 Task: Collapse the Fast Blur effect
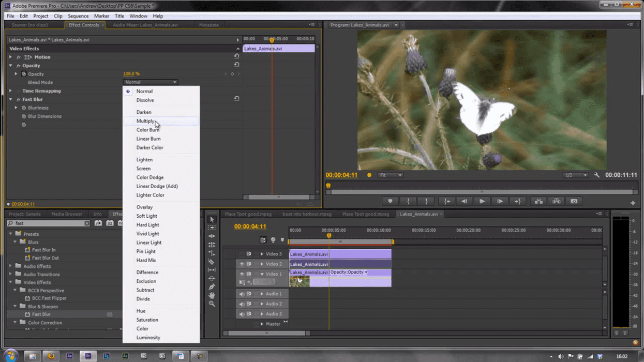point(10,99)
